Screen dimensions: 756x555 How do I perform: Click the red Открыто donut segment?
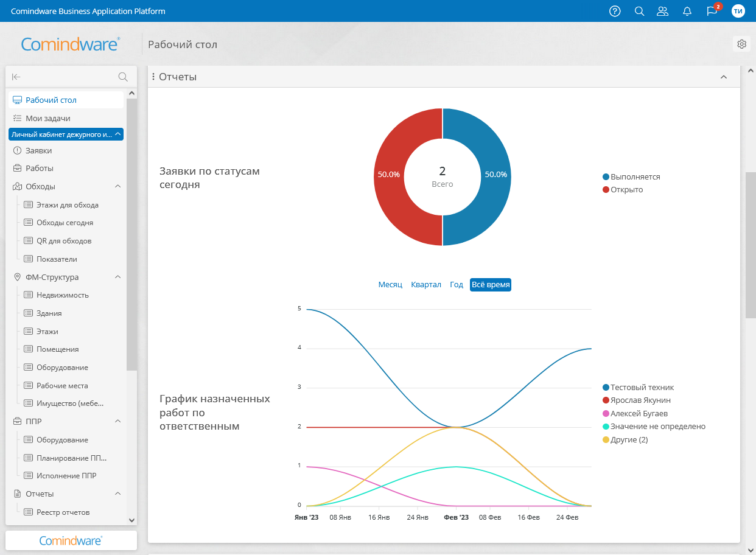tap(388, 176)
